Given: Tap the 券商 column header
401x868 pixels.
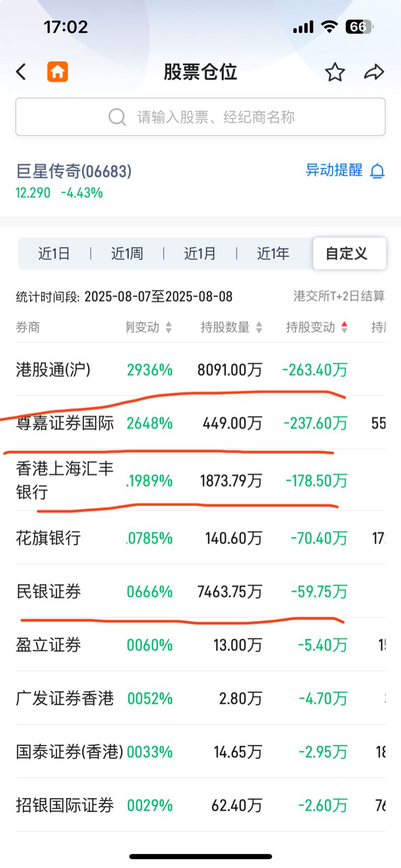Looking at the screenshot, I should pyautogui.click(x=28, y=327).
